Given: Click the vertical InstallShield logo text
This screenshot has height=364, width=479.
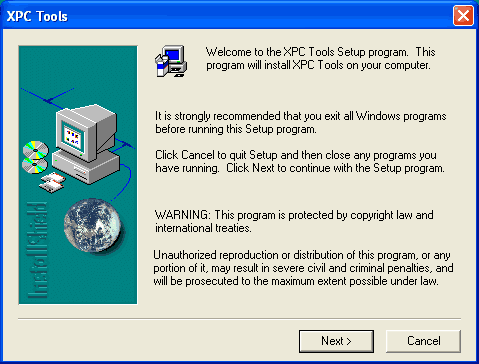Looking at the screenshot, I should (x=37, y=249).
